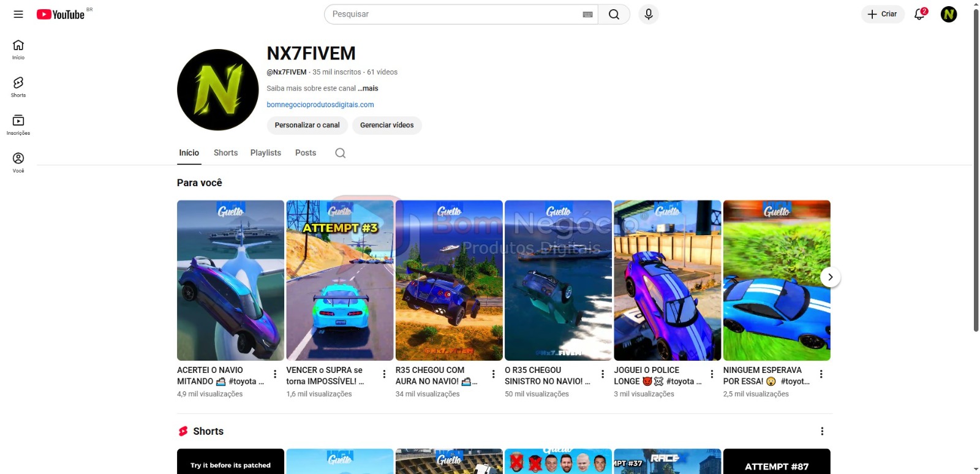The height and width of the screenshot is (474, 980).
Task: Click the Pesquisar search field
Action: pos(453,14)
